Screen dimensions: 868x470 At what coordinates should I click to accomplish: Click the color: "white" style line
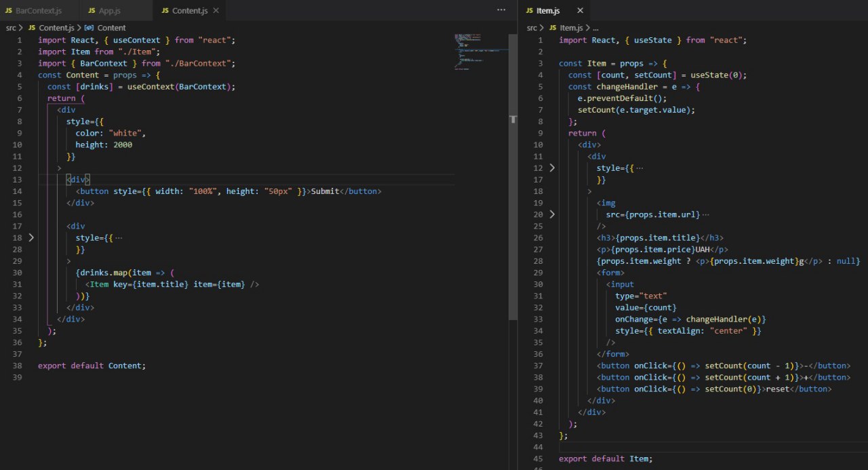point(111,133)
